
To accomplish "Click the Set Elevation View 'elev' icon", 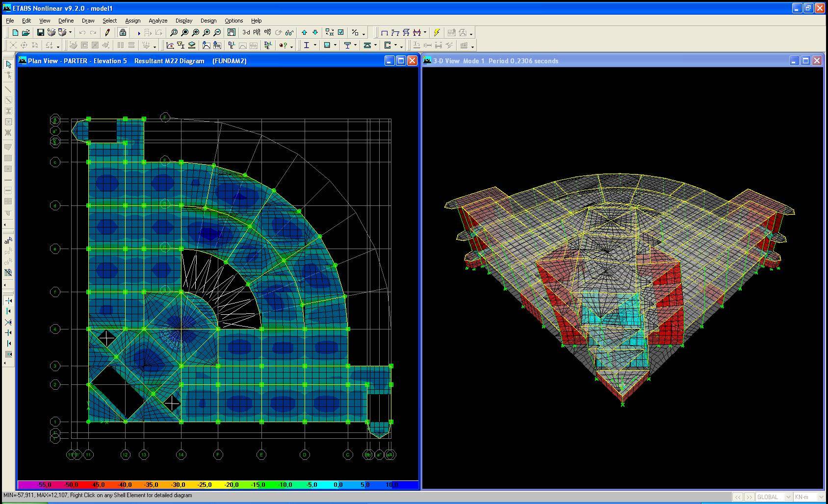I will [x=267, y=33].
